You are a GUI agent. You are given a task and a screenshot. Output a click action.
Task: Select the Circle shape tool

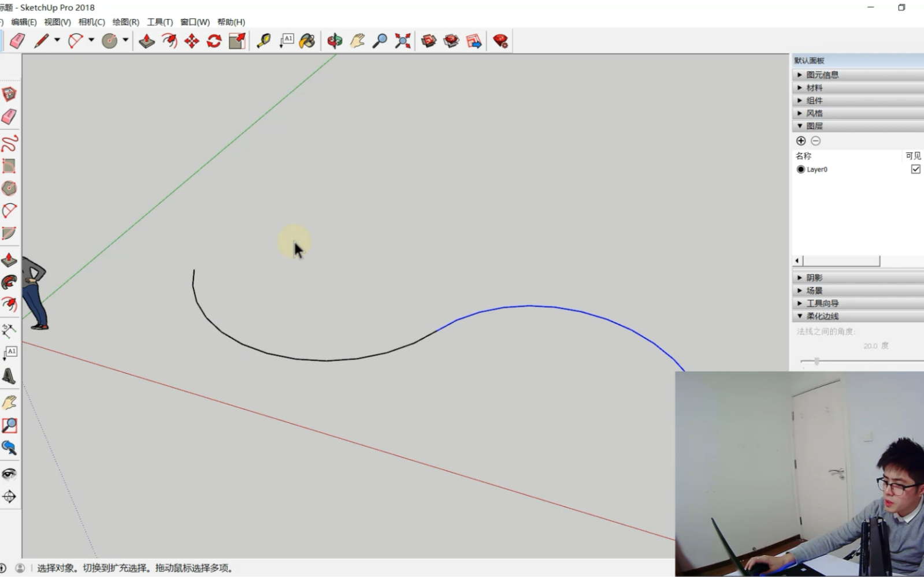109,40
